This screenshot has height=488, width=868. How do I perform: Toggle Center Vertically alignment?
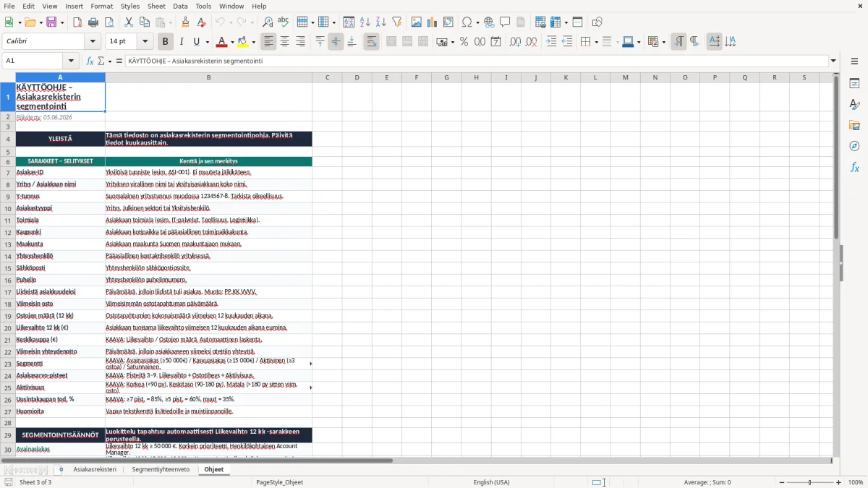[336, 42]
